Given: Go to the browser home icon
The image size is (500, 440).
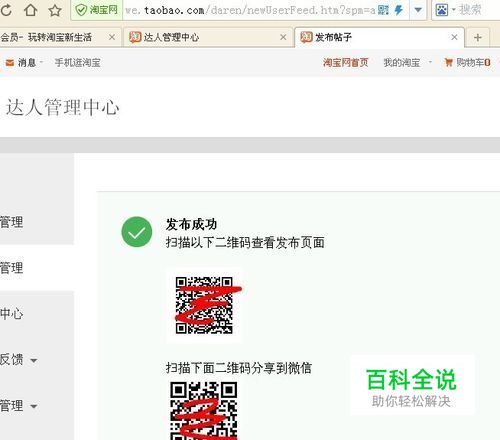Looking at the screenshot, I should [30, 10].
